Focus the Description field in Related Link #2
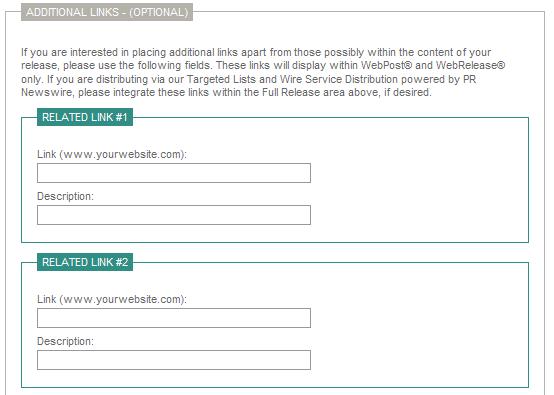This screenshot has height=395, width=554. 174,360
